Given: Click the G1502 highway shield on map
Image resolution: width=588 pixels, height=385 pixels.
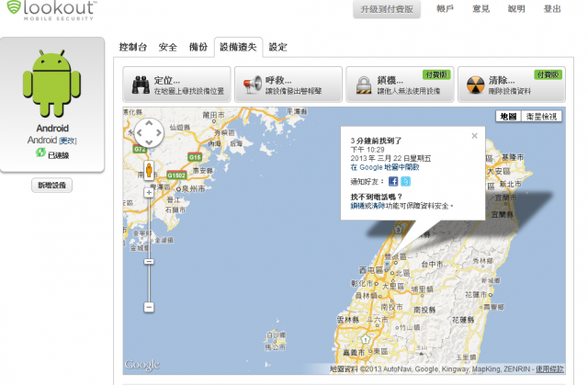Looking at the screenshot, I should 176,176.
